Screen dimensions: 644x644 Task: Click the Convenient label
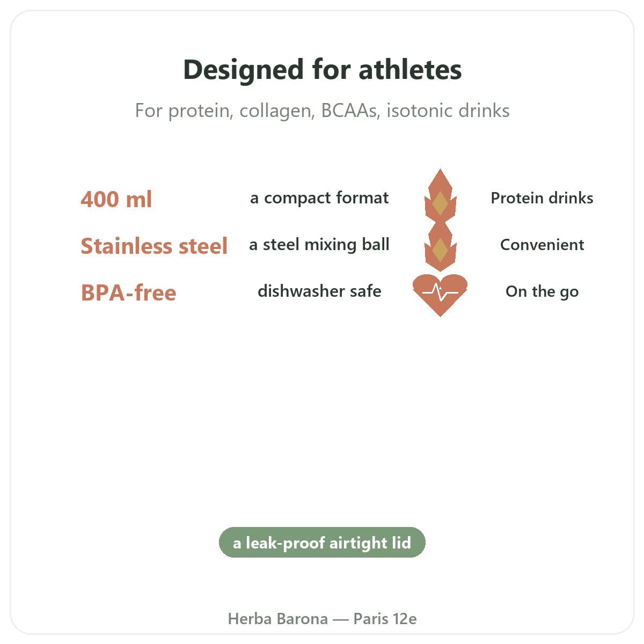[x=542, y=245]
